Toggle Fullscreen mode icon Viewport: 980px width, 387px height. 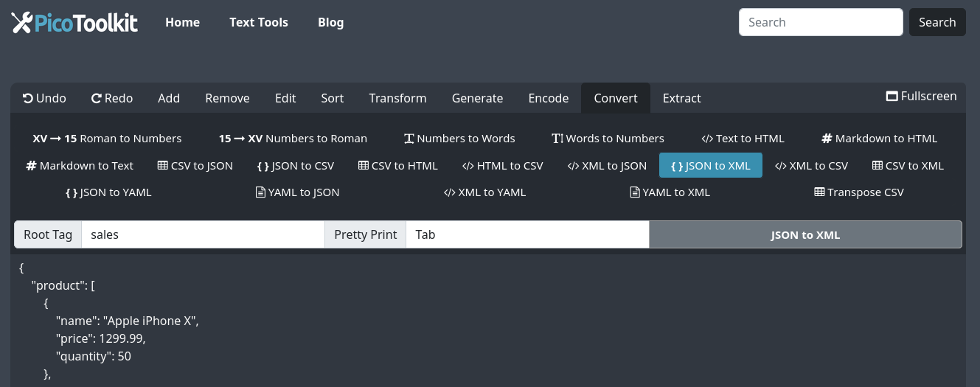[x=892, y=97]
